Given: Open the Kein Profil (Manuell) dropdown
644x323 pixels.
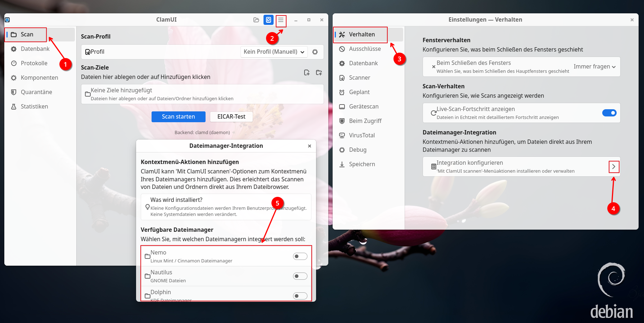Looking at the screenshot, I should (274, 52).
